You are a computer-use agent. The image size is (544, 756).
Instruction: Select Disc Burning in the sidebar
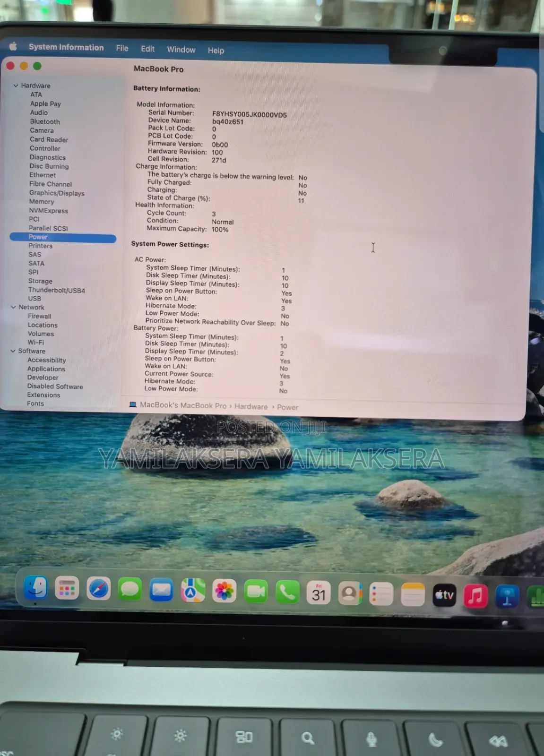pos(49,166)
